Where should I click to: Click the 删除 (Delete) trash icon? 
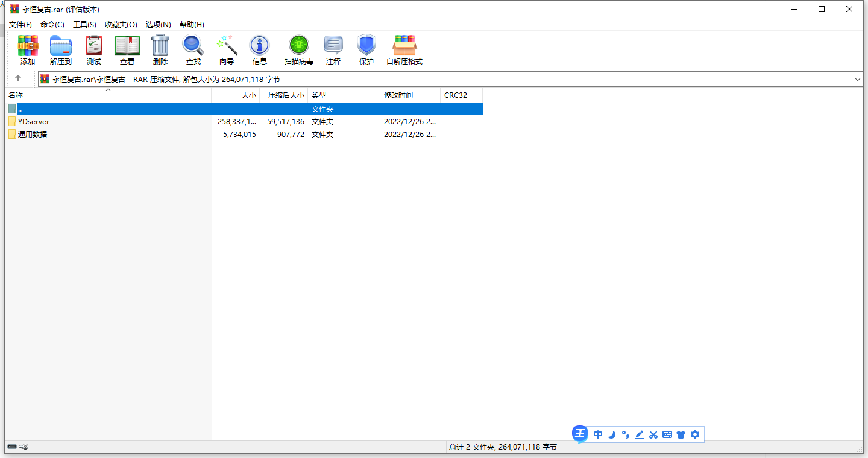tap(160, 46)
